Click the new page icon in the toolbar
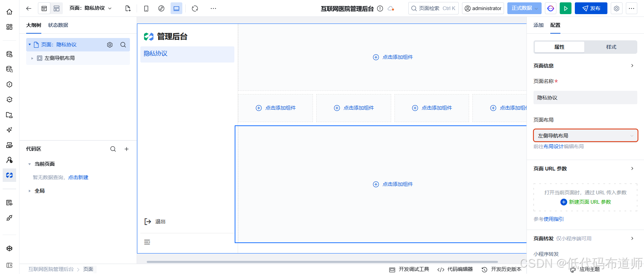Screen dimensions: 644x274 [x=128, y=8]
